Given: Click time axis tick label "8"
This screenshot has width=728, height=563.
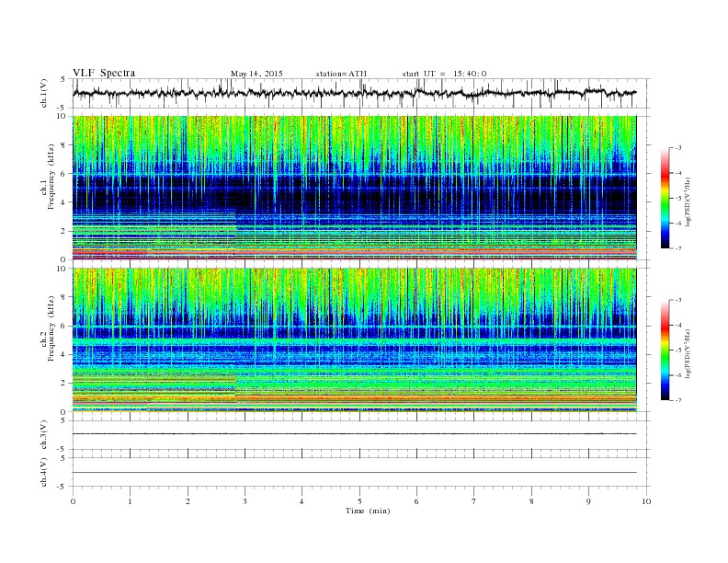Looking at the screenshot, I should (531, 501).
